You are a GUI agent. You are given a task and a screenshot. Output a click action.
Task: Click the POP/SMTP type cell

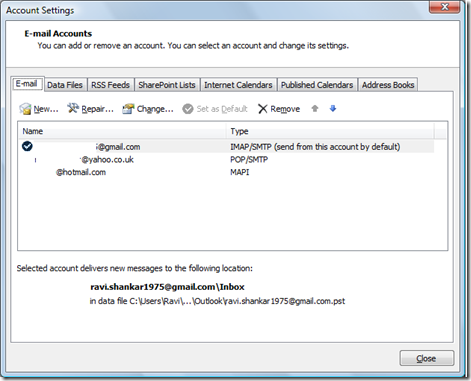(x=249, y=160)
